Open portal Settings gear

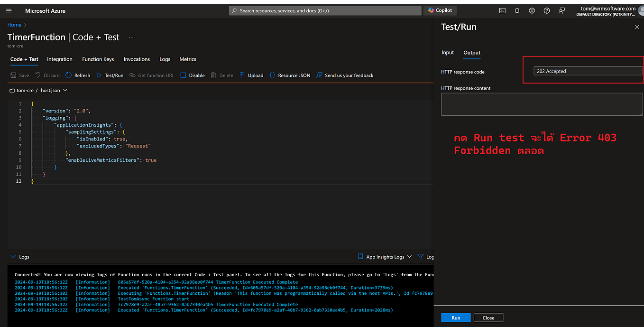click(x=532, y=10)
